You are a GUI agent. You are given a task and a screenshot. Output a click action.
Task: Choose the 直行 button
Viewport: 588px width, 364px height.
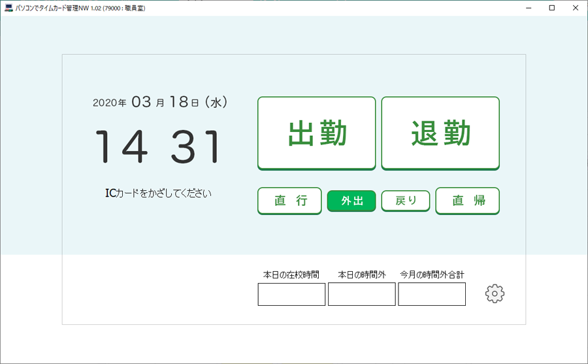point(289,201)
